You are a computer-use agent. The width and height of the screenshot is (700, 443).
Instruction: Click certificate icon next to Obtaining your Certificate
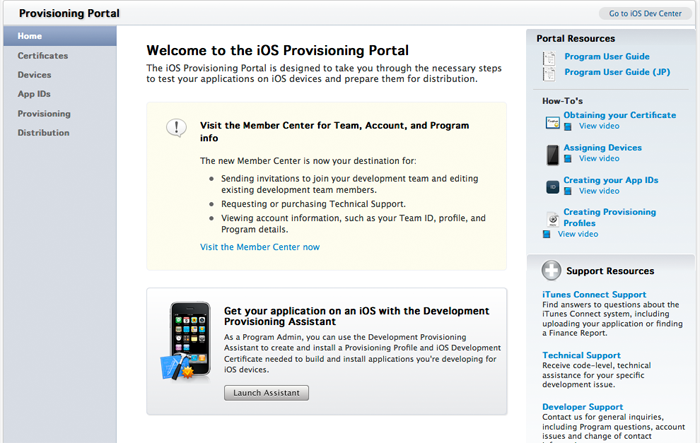point(553,122)
